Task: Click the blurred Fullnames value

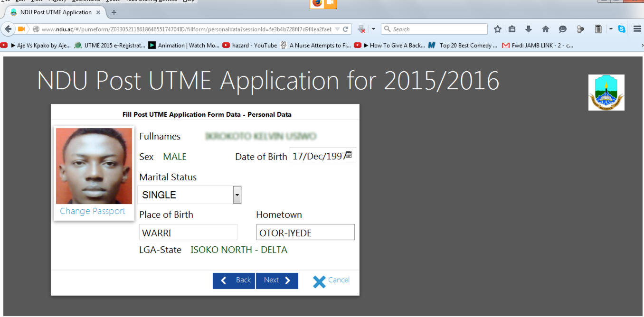Action: (x=261, y=137)
